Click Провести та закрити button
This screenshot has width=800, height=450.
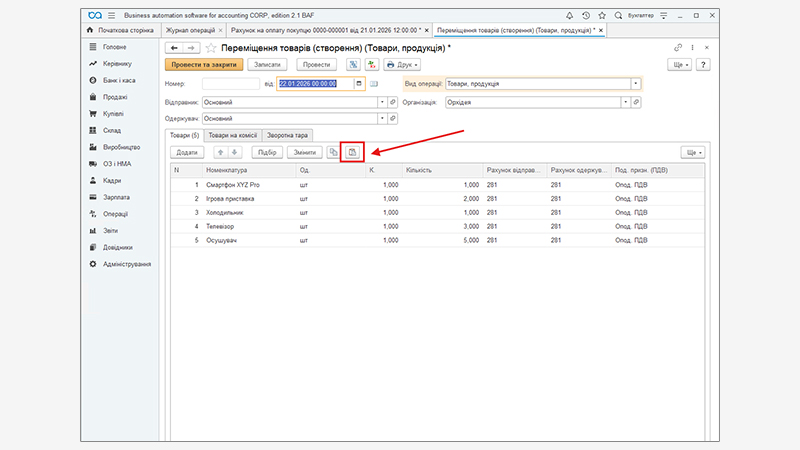tap(204, 64)
